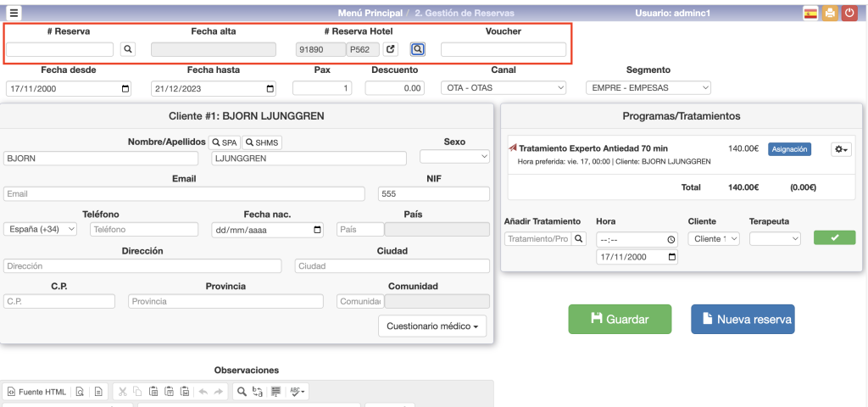Toggle Fuente HTML source view
This screenshot has height=407, width=868.
[36, 392]
